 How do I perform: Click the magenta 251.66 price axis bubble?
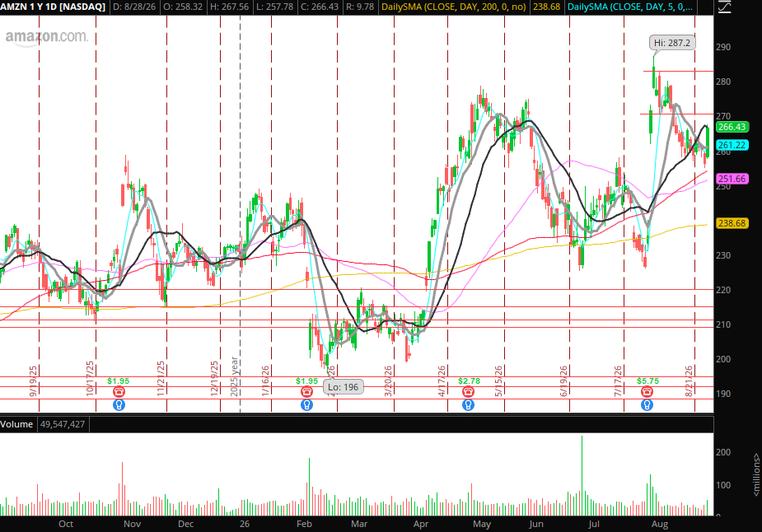pos(732,179)
